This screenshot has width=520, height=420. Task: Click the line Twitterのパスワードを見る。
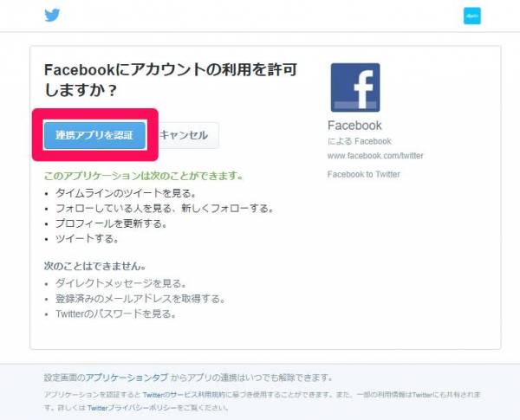coord(116,314)
